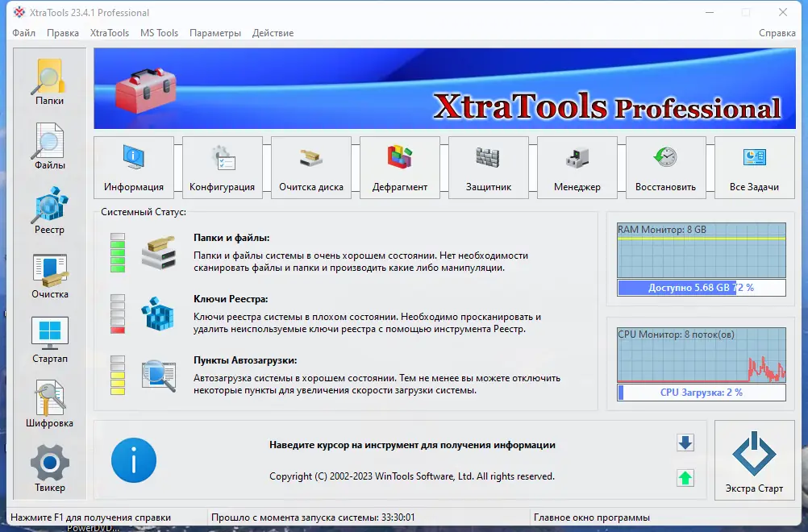Open the XtraTools menu
Viewport: 808px width, 532px height.
(109, 33)
